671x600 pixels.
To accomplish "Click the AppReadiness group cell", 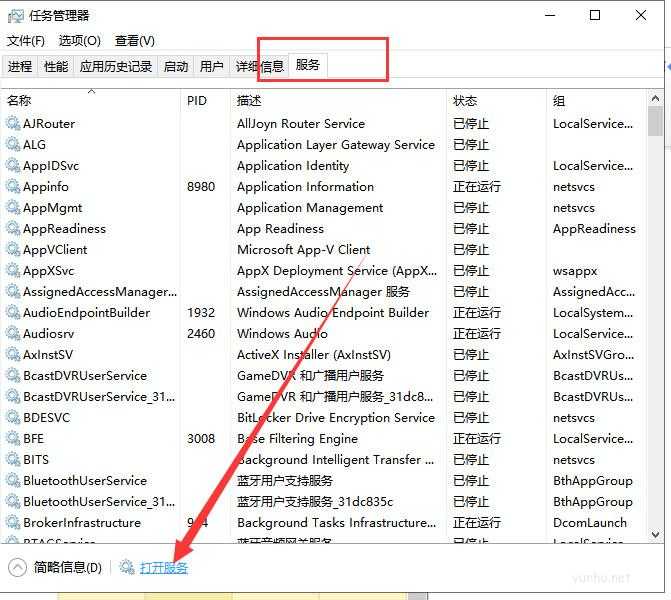I will [x=594, y=229].
